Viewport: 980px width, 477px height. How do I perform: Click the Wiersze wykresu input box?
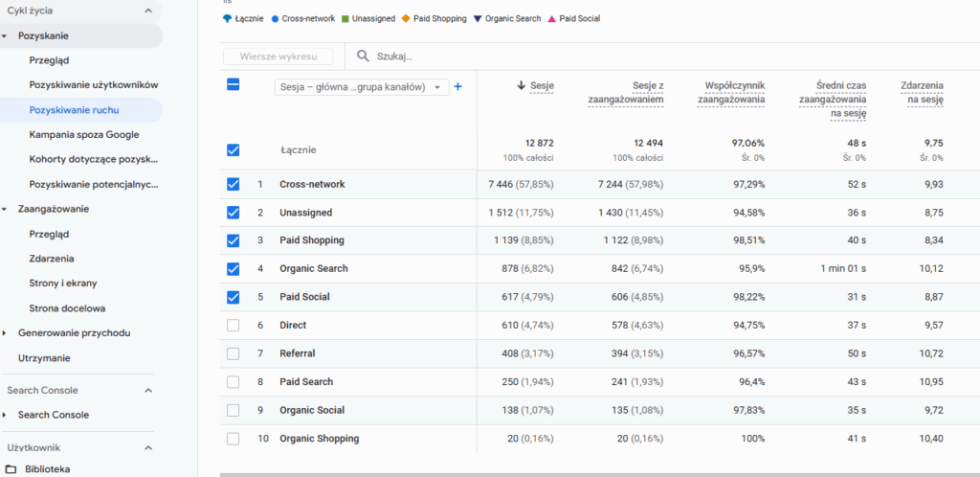coord(278,57)
